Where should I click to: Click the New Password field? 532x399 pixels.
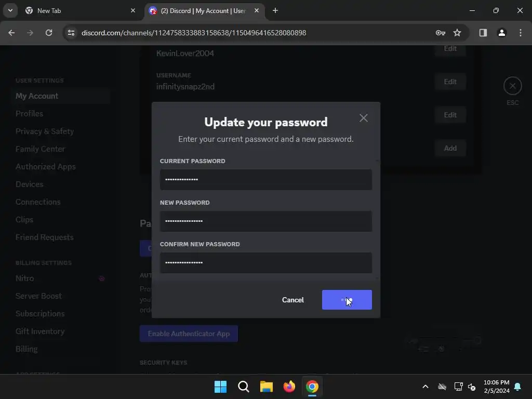tap(265, 221)
